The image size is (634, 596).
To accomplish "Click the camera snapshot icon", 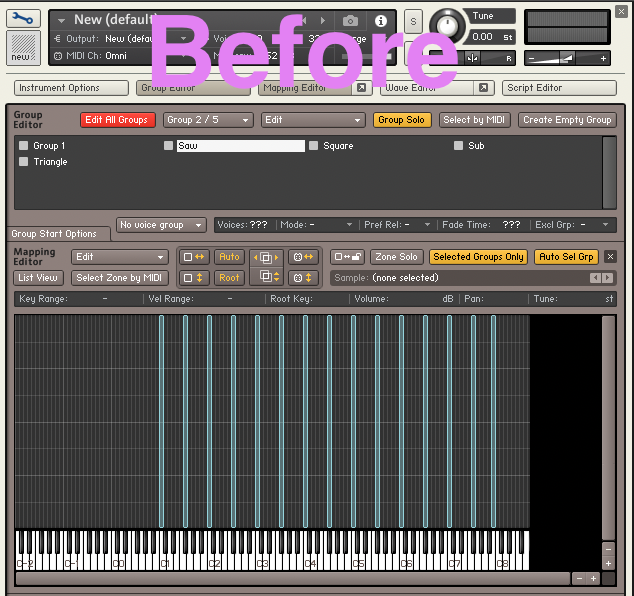I will pos(350,20).
